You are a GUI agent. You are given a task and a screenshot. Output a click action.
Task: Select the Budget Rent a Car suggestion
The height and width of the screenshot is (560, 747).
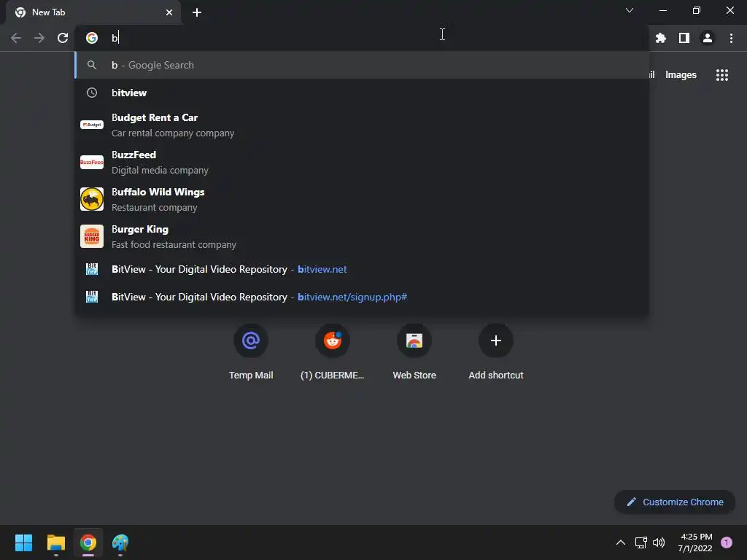(x=362, y=125)
